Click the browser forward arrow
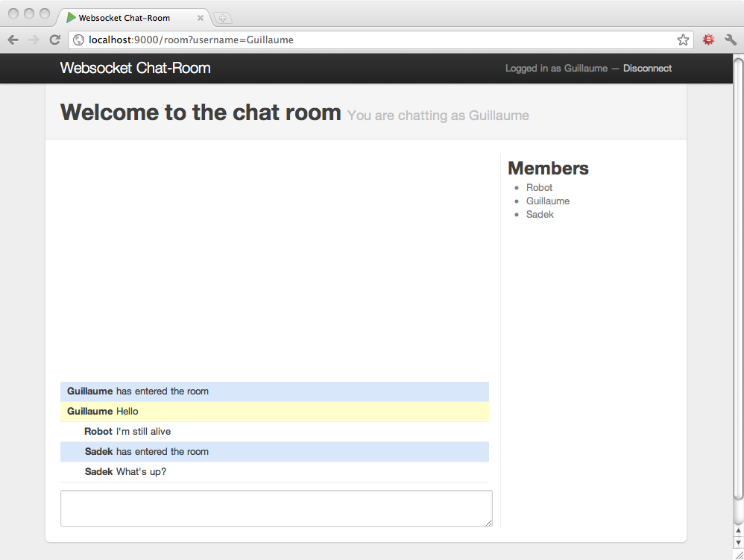The width and height of the screenshot is (744, 560). [34, 40]
